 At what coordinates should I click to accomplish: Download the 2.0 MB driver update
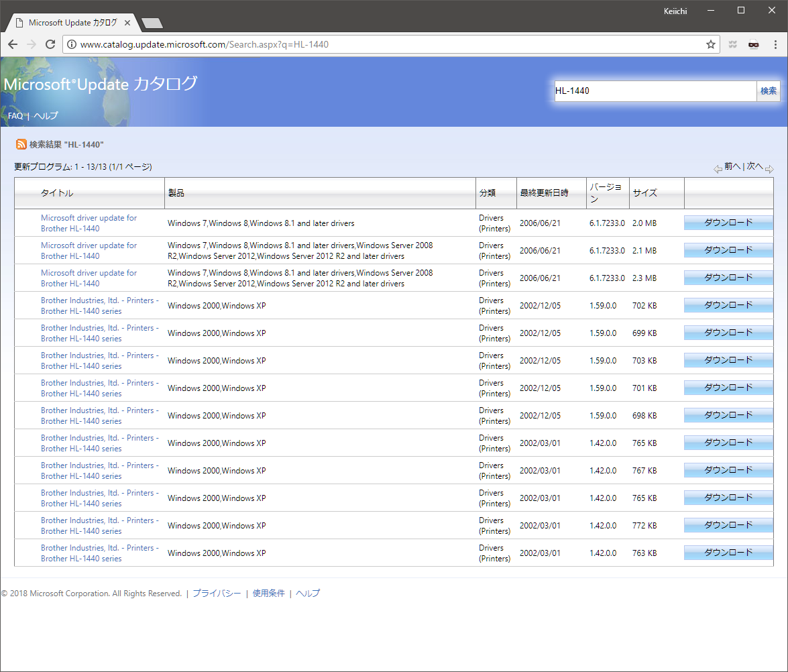pyautogui.click(x=728, y=223)
